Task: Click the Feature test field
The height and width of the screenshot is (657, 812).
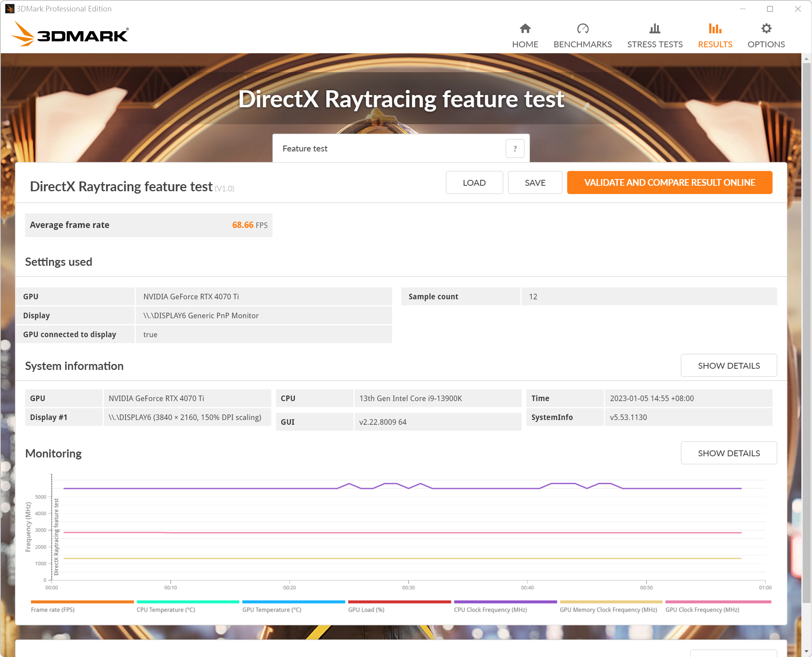Action: (x=401, y=149)
